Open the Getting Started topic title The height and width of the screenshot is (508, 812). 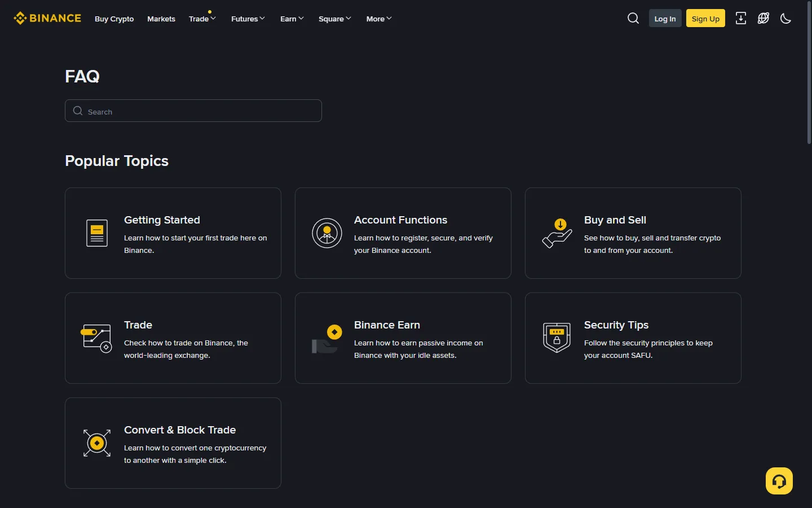(162, 220)
